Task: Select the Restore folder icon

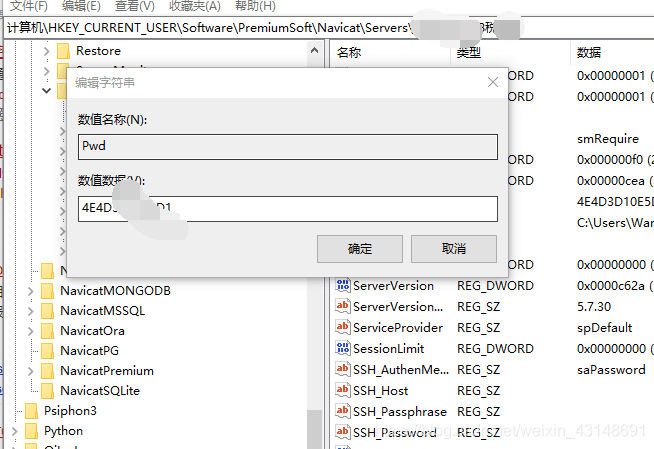Action: [63, 51]
